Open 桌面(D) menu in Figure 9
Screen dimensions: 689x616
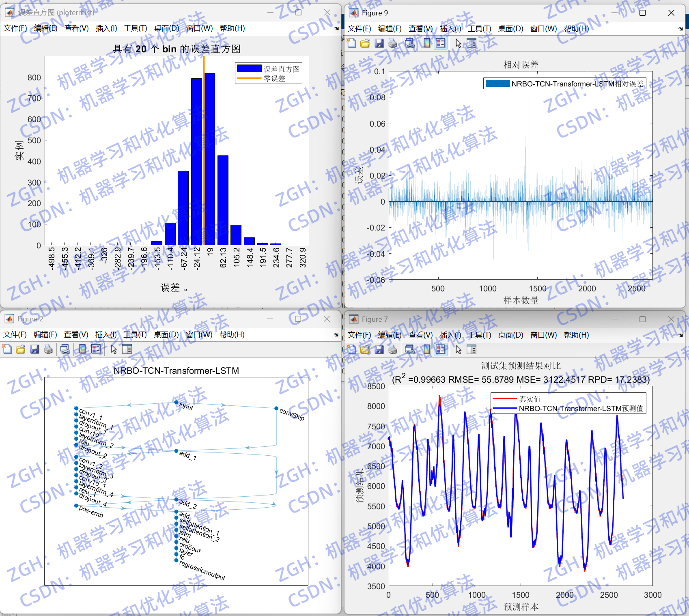[511, 28]
